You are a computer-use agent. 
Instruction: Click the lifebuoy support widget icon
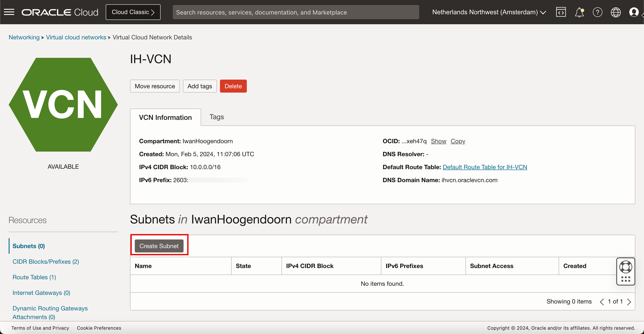point(626,267)
